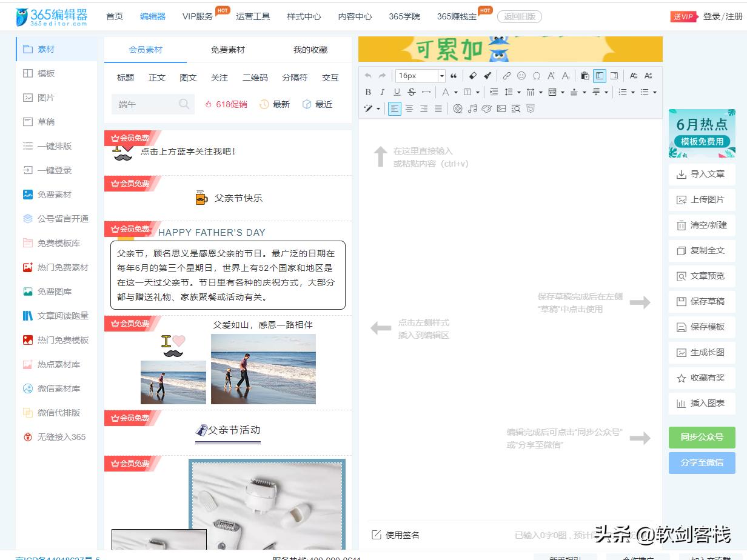The image size is (747, 560).
Task: Click the insert music note icon
Action: click(x=472, y=108)
